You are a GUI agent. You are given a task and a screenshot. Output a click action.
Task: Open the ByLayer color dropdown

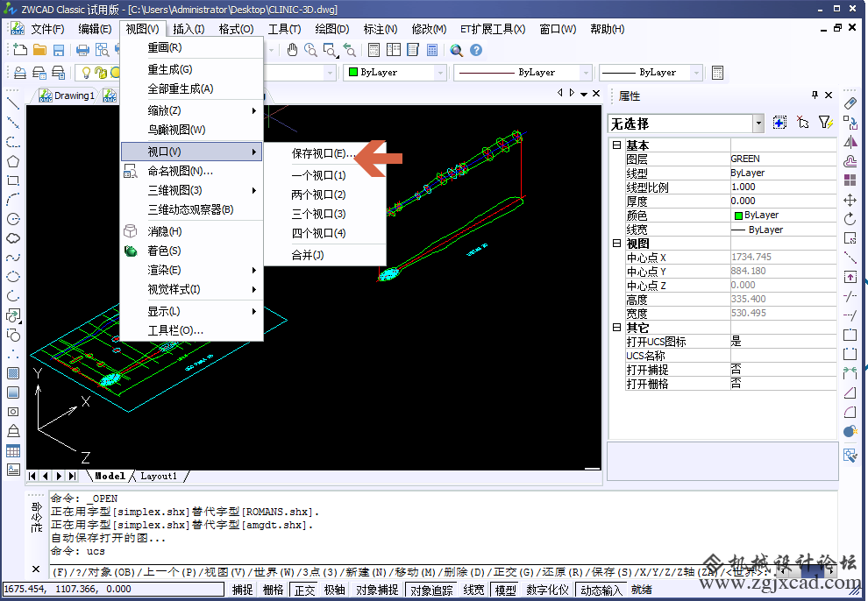[x=441, y=73]
